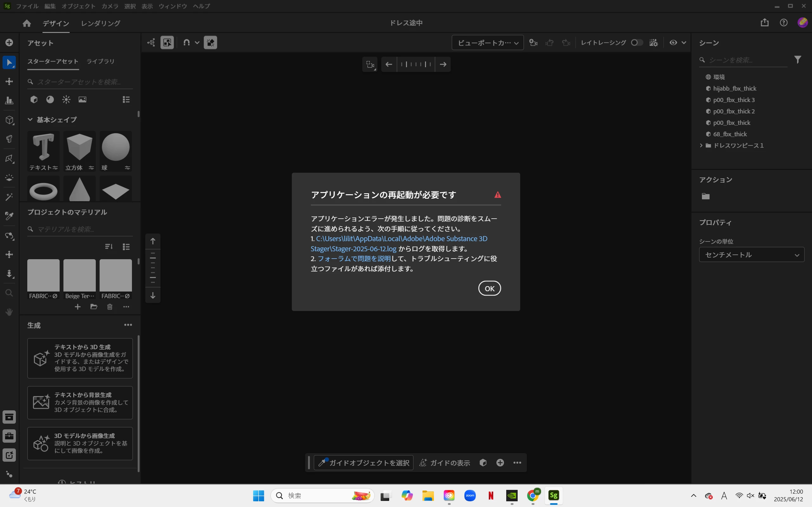Toggle the snapping magnet tool

coord(187,42)
